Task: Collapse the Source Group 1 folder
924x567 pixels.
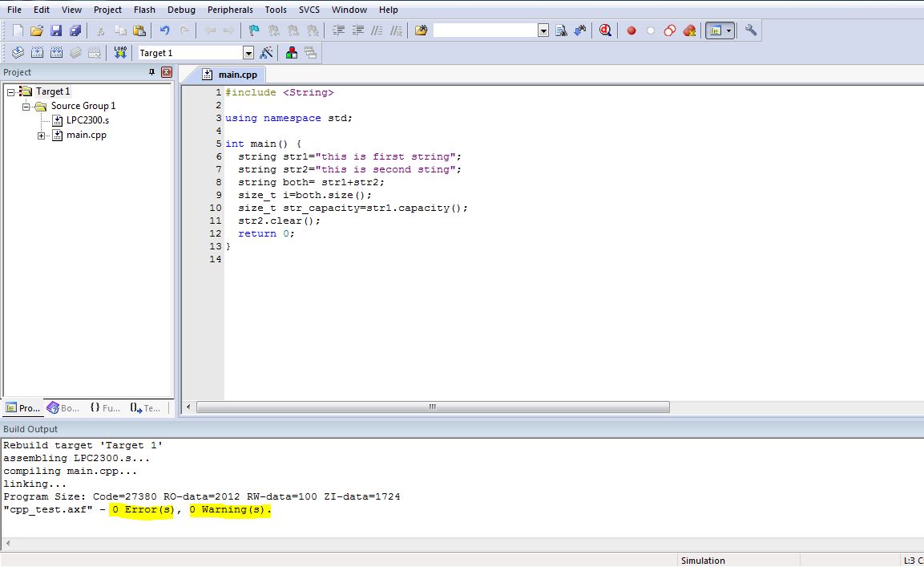Action: [26, 106]
